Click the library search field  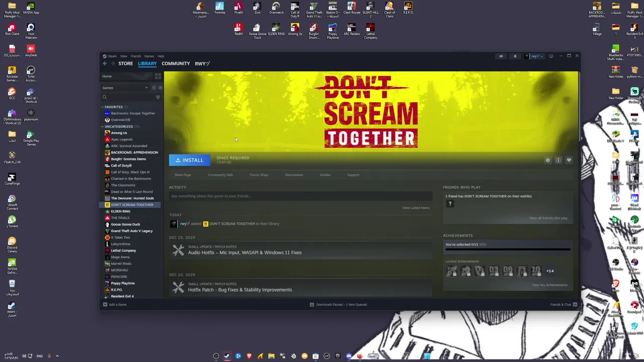(x=128, y=97)
